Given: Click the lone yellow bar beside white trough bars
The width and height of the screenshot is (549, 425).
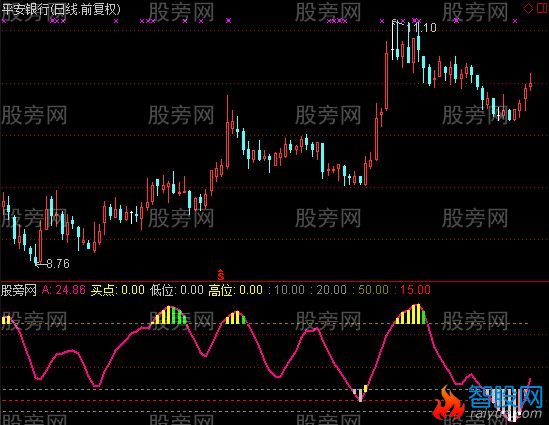Looking at the screenshot, I should [366, 388].
